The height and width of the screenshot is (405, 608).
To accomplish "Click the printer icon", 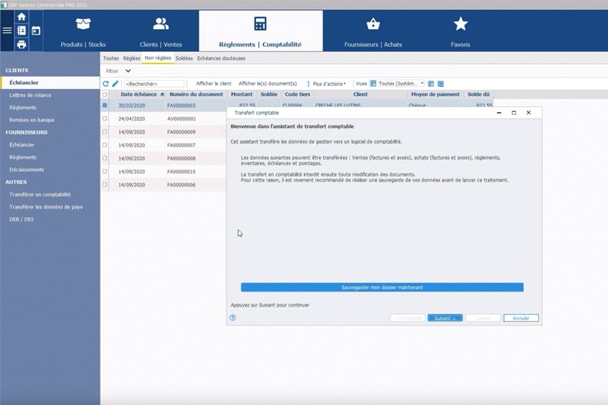I will pyautogui.click(x=21, y=45).
